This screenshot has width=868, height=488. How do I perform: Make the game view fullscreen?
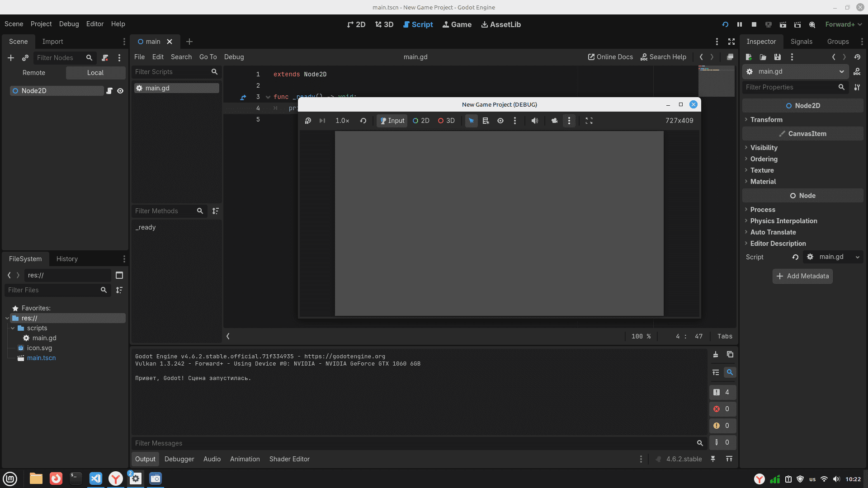[589, 121]
